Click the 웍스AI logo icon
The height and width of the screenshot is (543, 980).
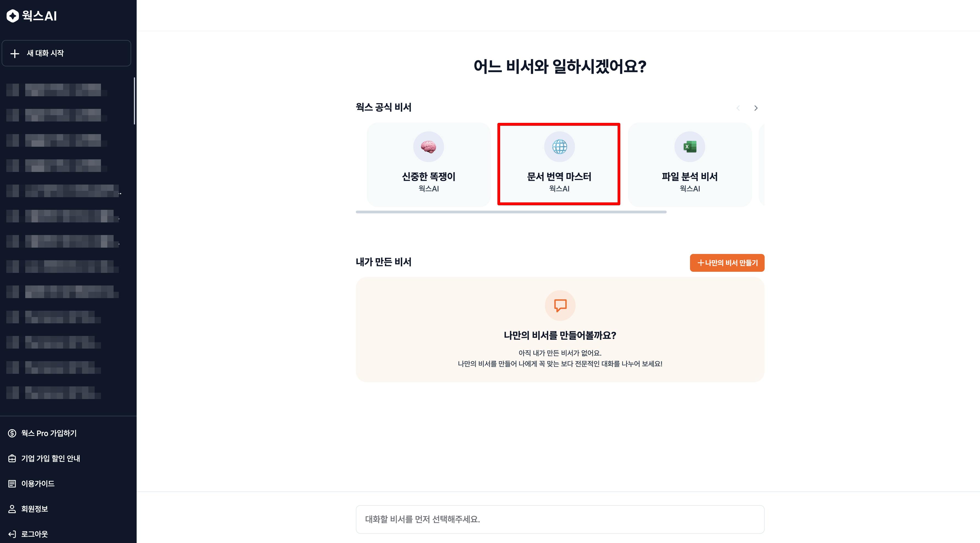tap(13, 16)
